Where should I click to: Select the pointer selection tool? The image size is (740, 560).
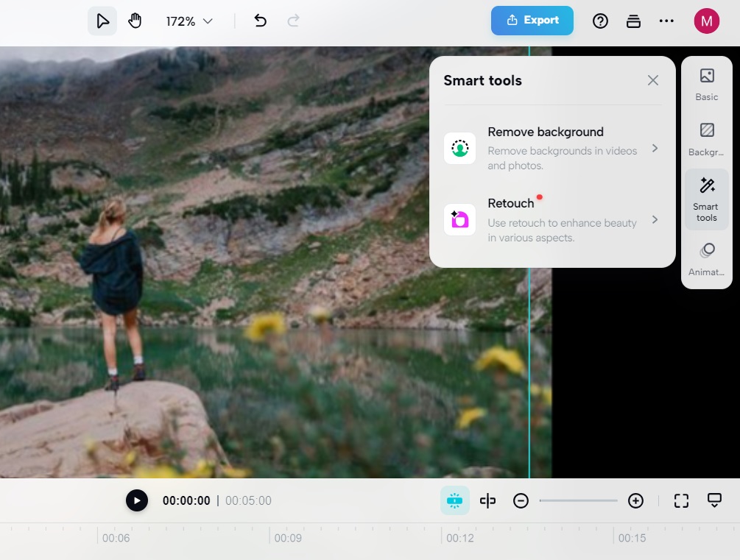102,21
